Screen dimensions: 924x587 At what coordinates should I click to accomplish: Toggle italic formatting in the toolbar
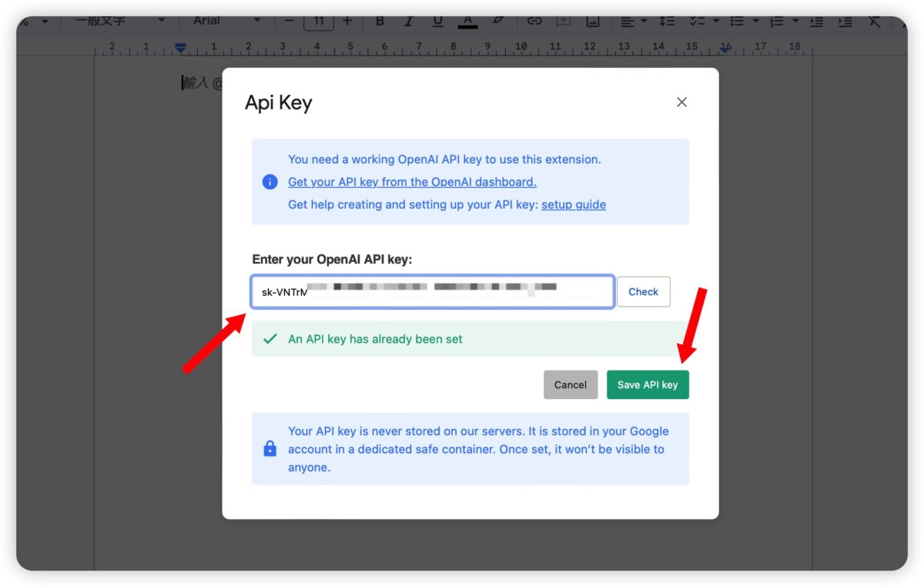(x=408, y=21)
